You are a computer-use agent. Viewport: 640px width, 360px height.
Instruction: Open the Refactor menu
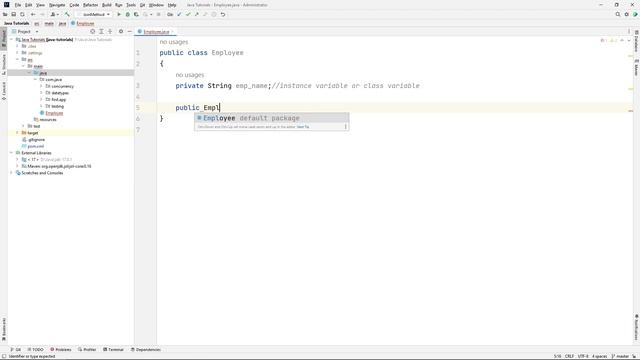coord(90,5)
